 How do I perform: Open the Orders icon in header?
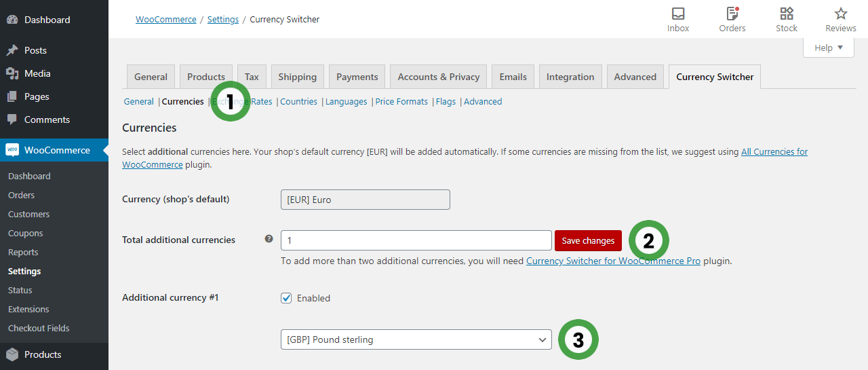732,14
